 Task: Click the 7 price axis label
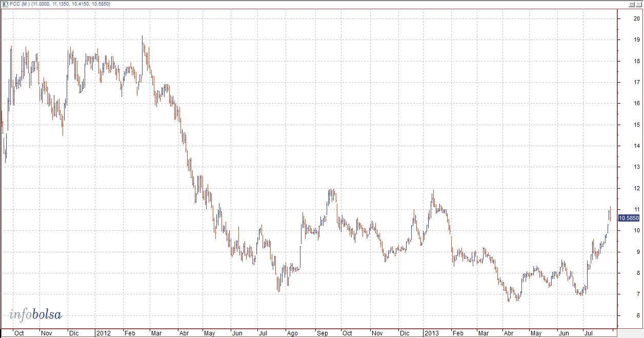[638, 294]
